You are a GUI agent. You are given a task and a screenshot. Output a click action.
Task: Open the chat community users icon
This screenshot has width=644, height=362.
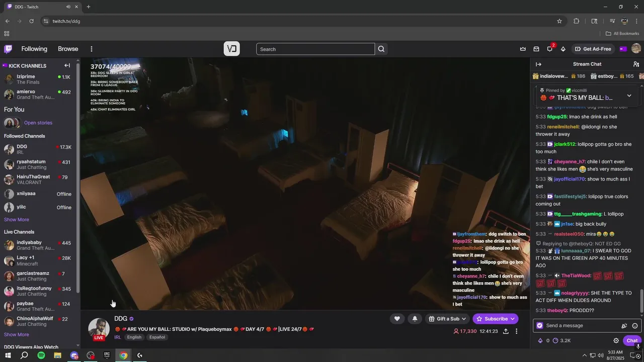636,64
